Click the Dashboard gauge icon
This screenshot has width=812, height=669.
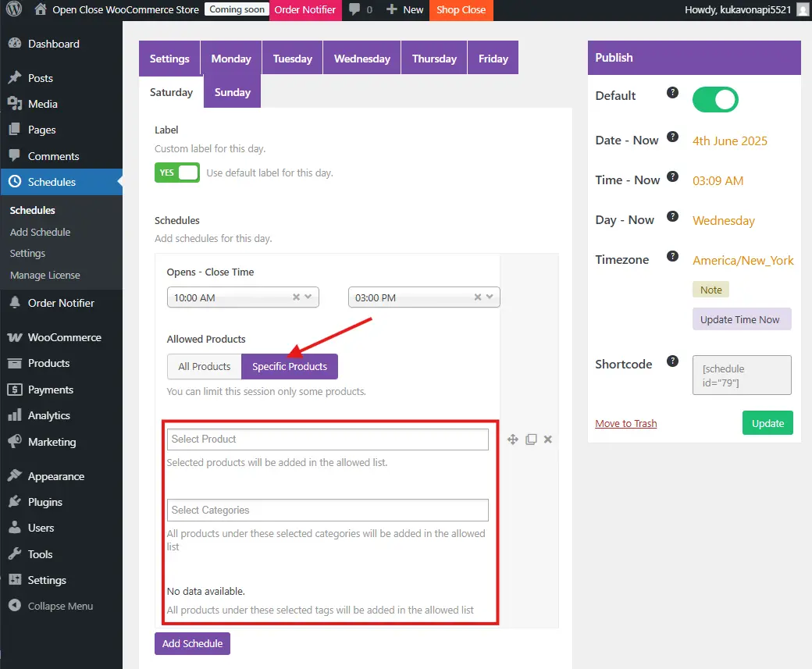(x=15, y=44)
